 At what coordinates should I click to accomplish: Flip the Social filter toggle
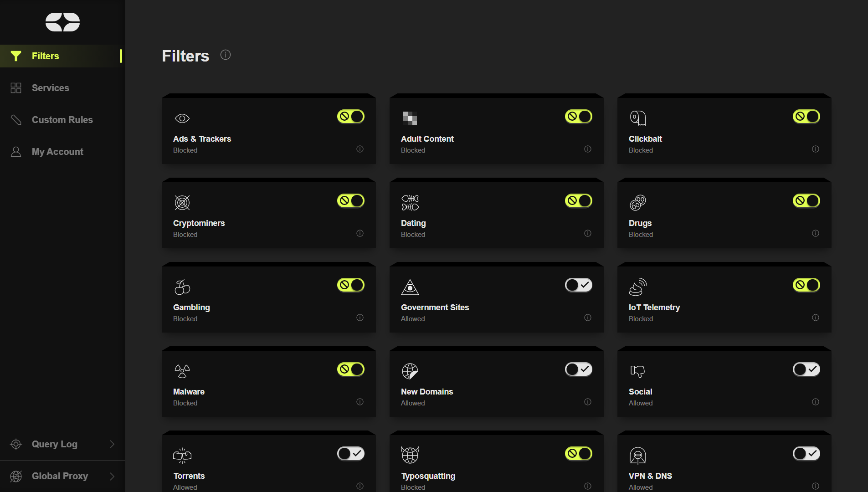click(x=806, y=369)
